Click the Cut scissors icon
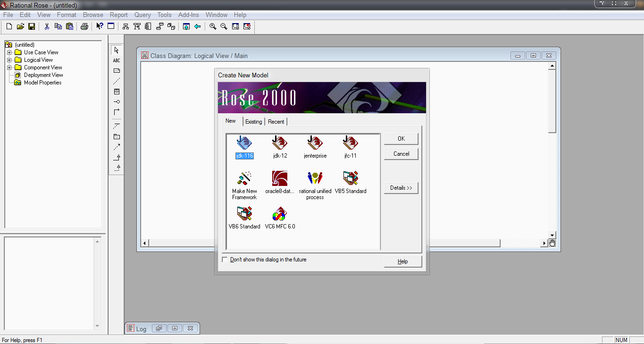Viewport: 644px width, 344px height. point(47,26)
